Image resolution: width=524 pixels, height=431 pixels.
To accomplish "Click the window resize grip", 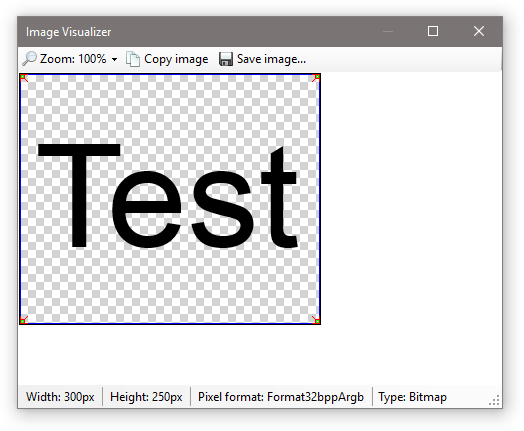I will tap(494, 400).
